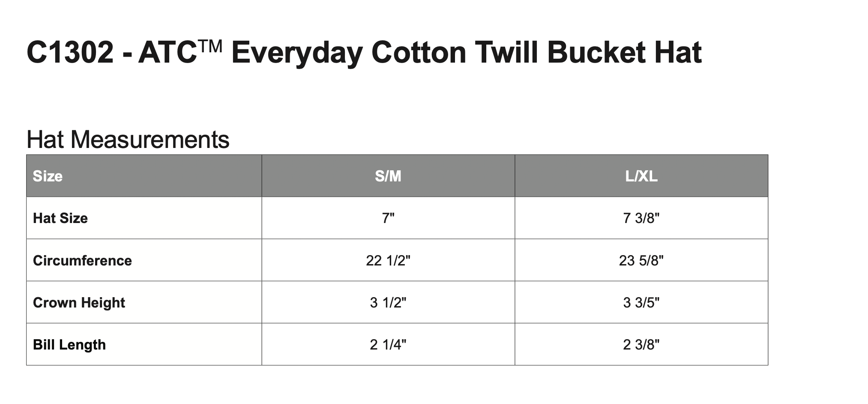Select the L/XL column header

point(641,176)
